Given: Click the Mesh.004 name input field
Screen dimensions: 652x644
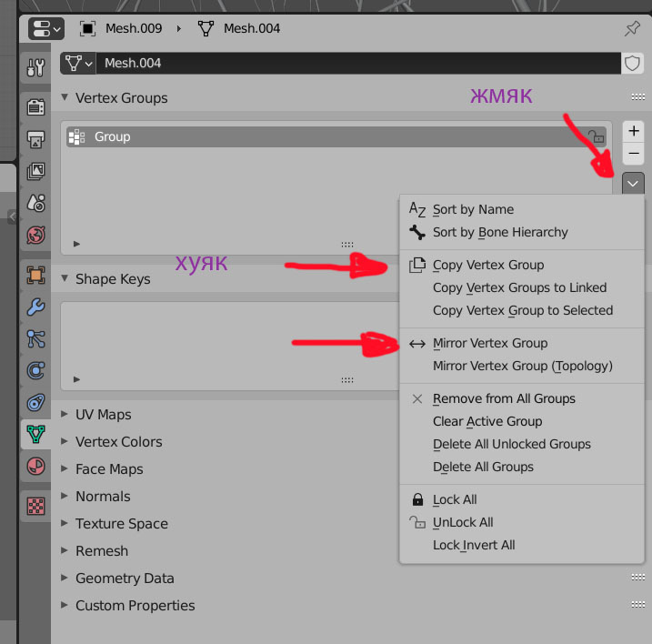Looking at the screenshot, I should [358, 64].
